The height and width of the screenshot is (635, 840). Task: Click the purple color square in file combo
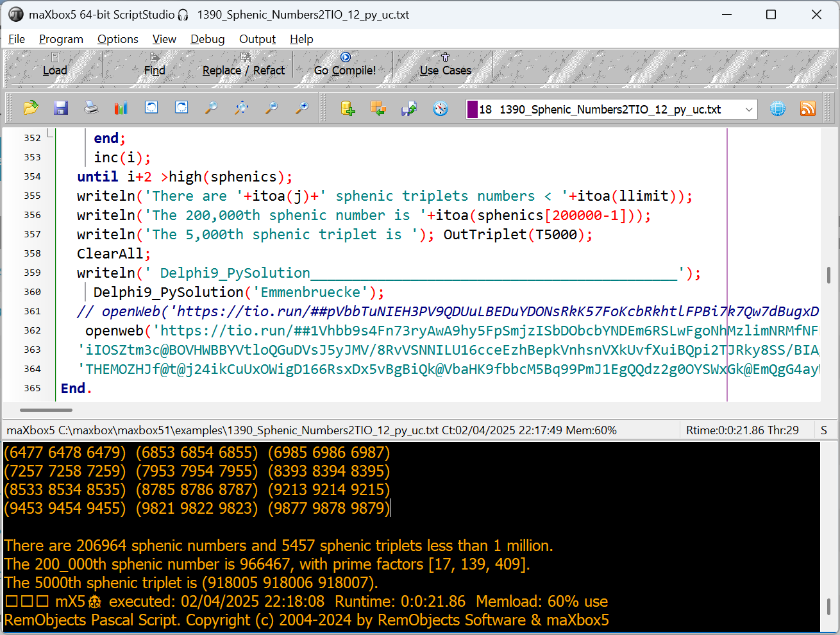click(473, 110)
